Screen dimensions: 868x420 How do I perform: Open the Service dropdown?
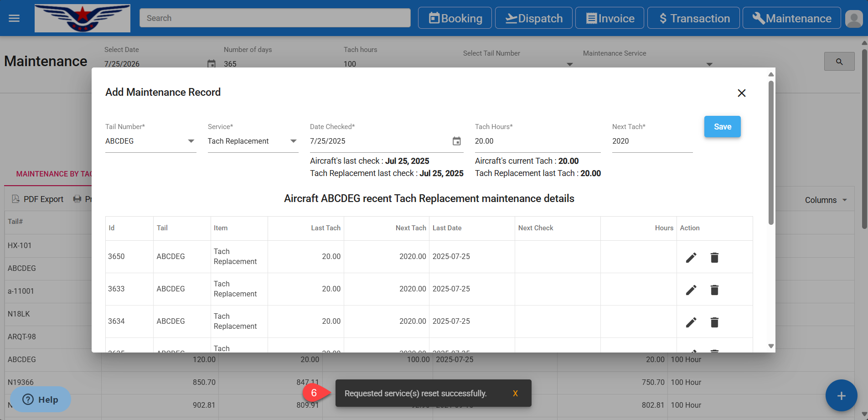click(293, 141)
